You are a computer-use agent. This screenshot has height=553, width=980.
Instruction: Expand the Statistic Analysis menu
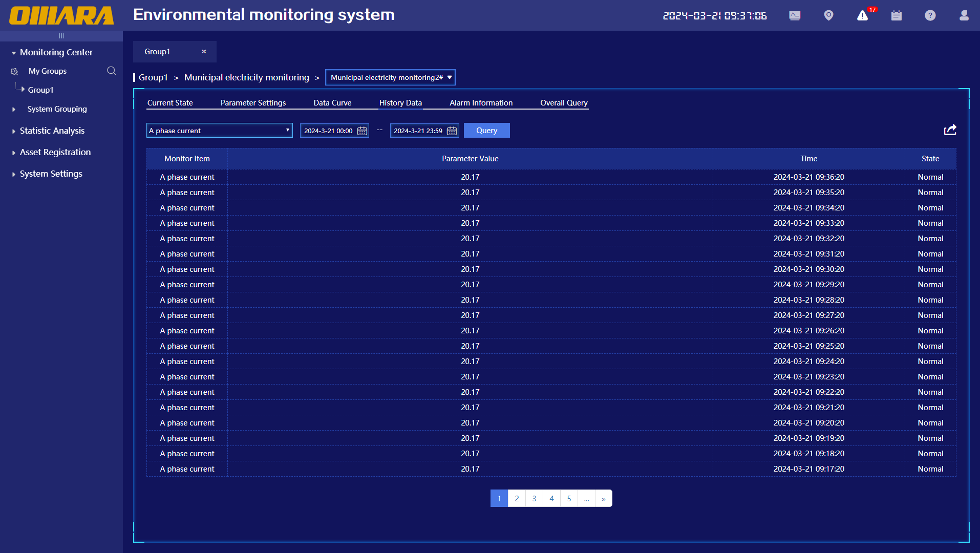(52, 131)
